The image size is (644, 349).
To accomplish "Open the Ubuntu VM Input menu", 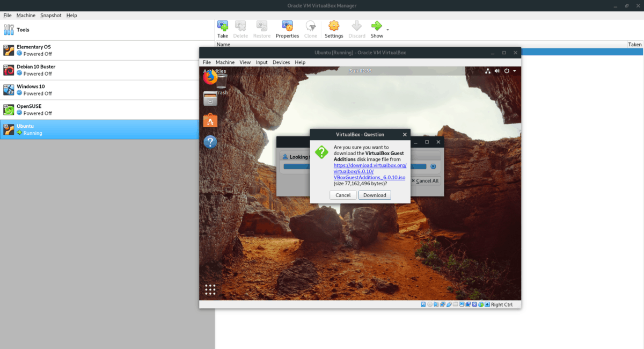I will coord(261,62).
